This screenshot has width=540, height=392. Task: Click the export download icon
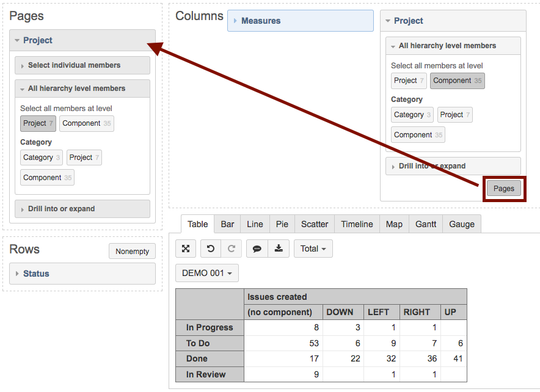click(278, 248)
